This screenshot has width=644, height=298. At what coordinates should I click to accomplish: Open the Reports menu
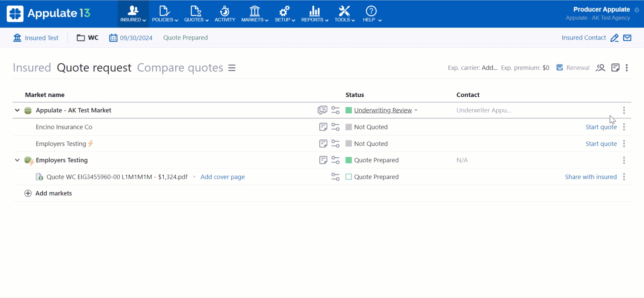point(315,14)
